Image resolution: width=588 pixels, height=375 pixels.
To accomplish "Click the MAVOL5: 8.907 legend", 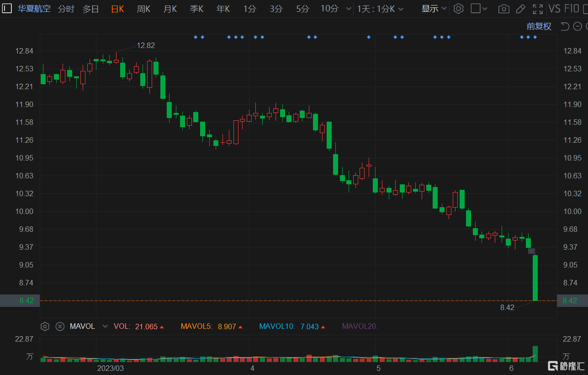I will tap(212, 327).
